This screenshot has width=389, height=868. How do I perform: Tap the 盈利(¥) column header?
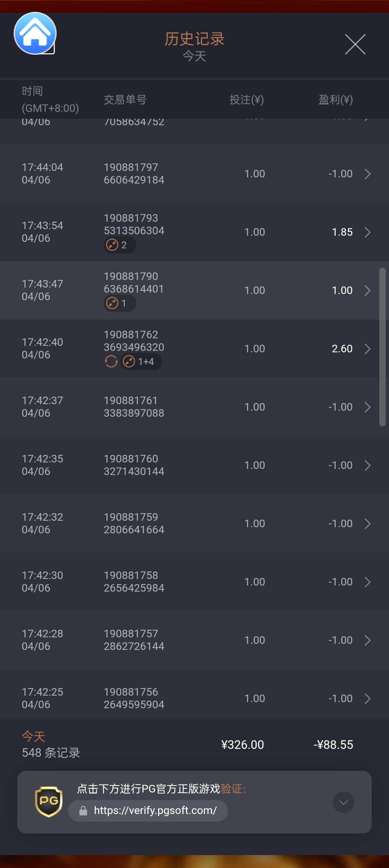335,100
